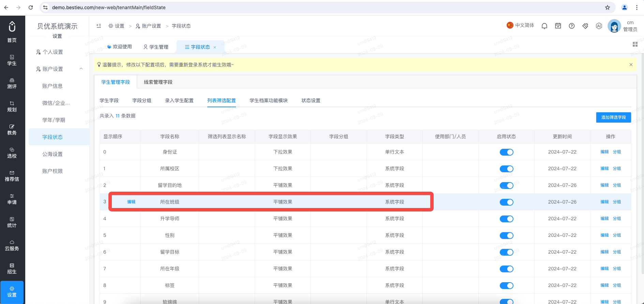644x304 pixels.
Task: Disable the 身份证 enable-status toggle
Action: (x=506, y=152)
